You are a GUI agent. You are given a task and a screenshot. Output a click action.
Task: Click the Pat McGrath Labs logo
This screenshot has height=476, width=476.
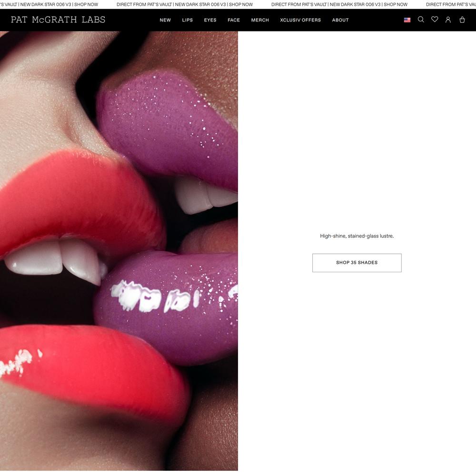pyautogui.click(x=58, y=20)
